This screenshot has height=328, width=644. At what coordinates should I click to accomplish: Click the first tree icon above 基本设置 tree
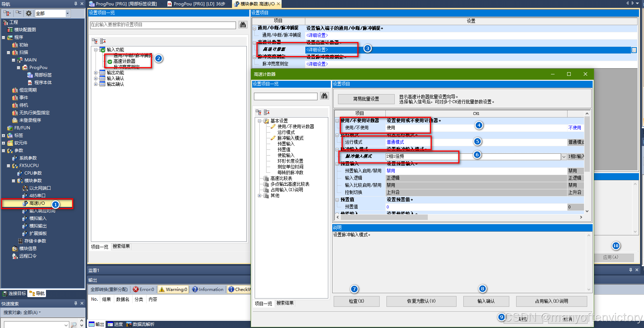pos(259,112)
